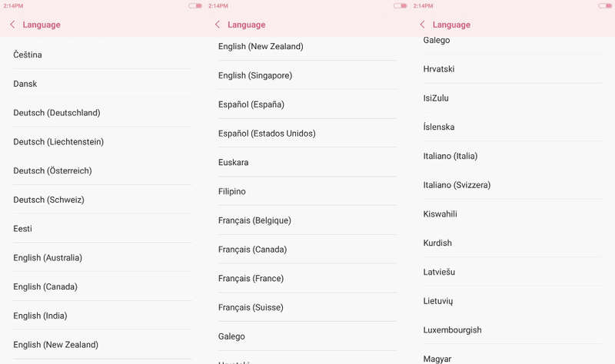Tap the back arrow in the left Language header
615x364 pixels.
pos(12,25)
